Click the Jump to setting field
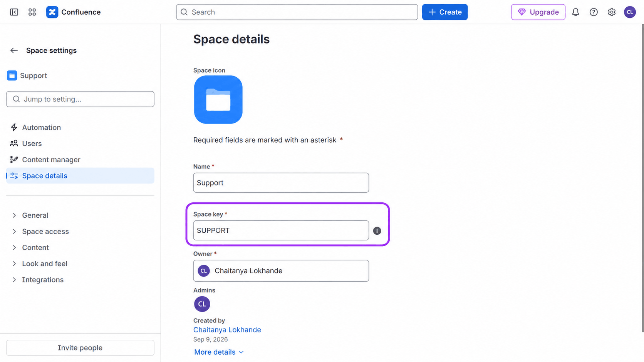 (x=80, y=99)
